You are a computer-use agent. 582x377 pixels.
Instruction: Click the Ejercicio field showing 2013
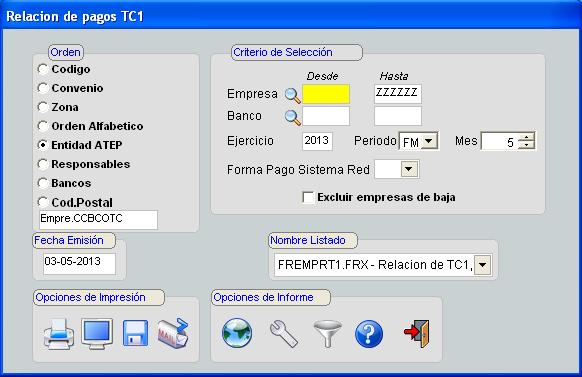tap(317, 141)
